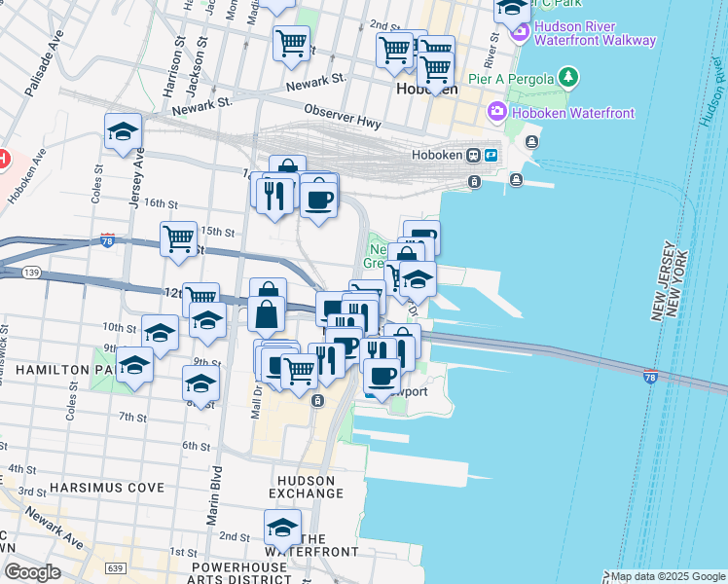Viewport: 728px width, 584px height.
Task: Select the NEW JERSEY NEW YORK border label
Action: [670, 281]
